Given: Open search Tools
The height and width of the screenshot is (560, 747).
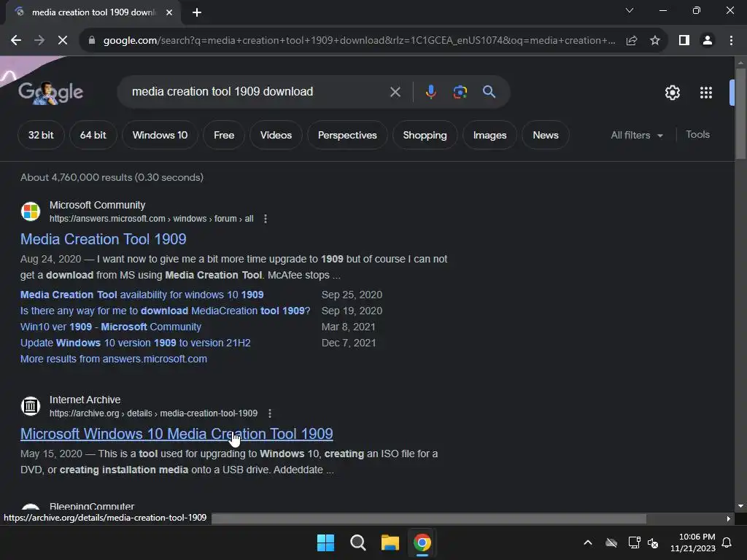Looking at the screenshot, I should tap(697, 135).
